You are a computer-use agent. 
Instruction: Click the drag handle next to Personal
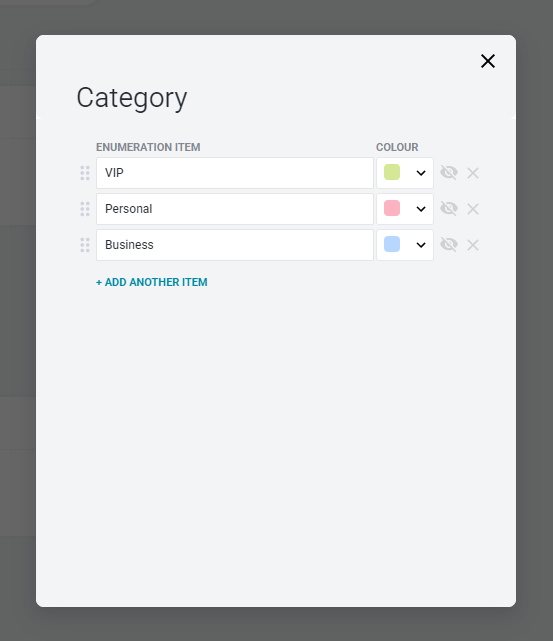coord(85,209)
